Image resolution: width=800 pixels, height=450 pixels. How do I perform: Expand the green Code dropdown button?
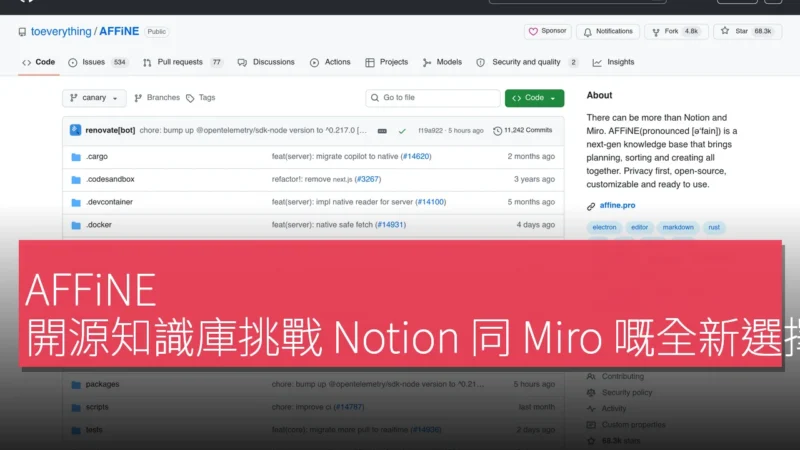(534, 98)
